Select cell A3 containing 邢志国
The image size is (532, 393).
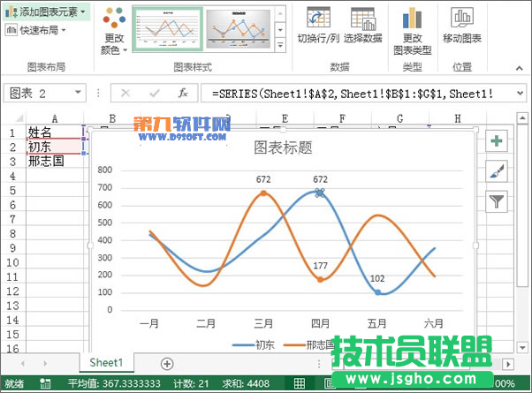coord(55,161)
